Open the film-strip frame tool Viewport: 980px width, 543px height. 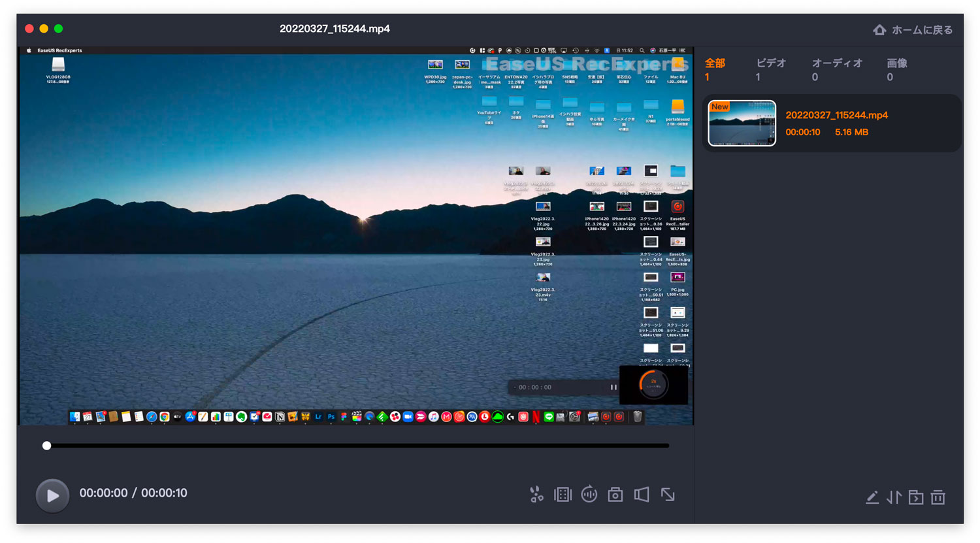pos(563,495)
